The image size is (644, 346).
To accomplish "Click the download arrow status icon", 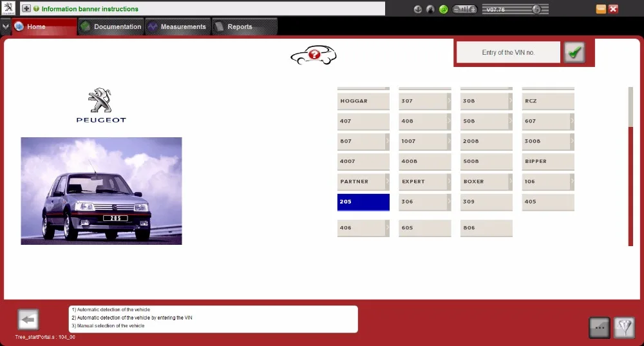I will [x=418, y=9].
